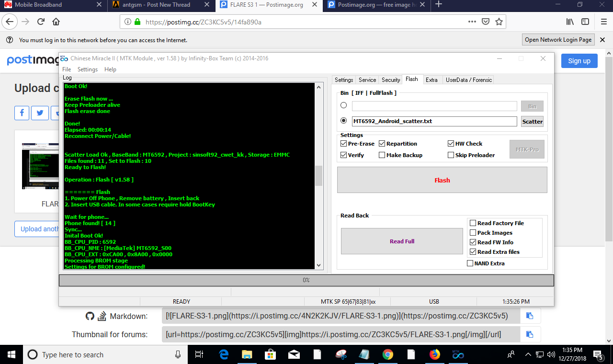Viewport: 613px width, 364px height.
Task: Click the Firefox address bar URL
Action: point(203,22)
